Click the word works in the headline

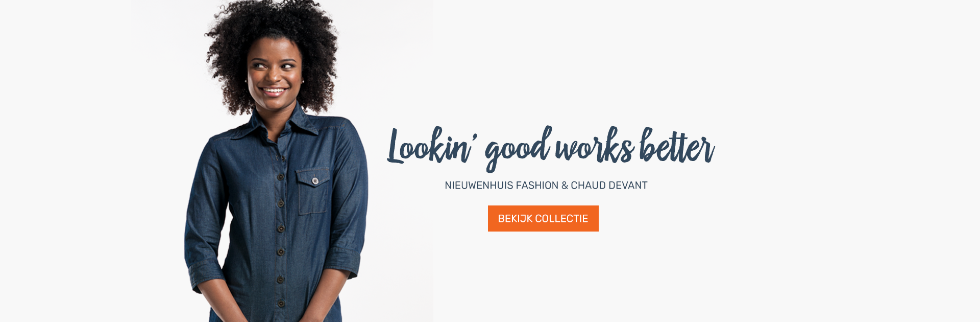coord(595,147)
